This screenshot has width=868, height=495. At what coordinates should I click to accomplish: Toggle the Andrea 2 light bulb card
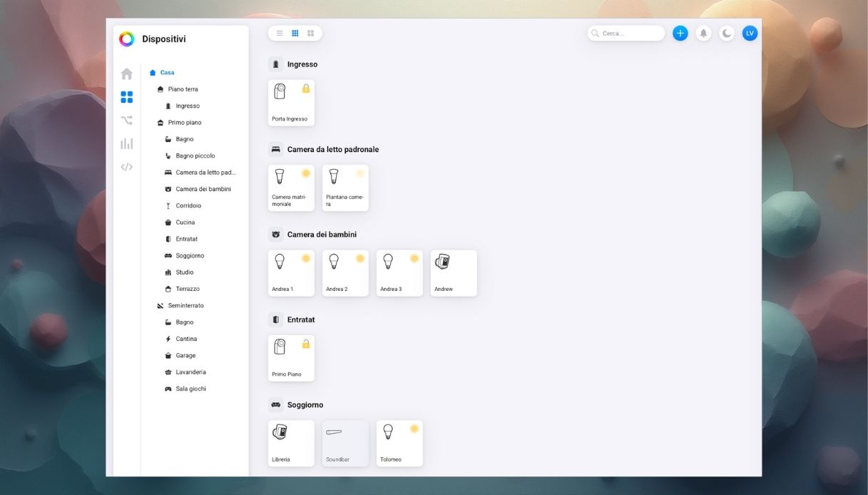click(345, 273)
